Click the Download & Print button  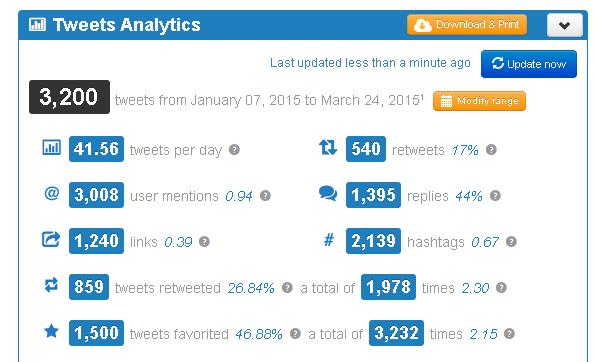point(467,25)
